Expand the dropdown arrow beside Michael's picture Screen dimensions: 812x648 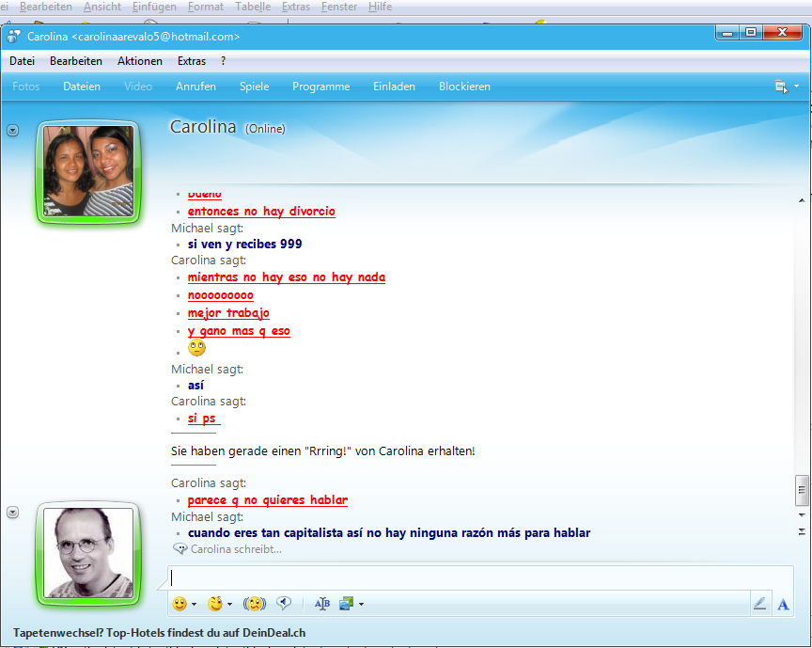12,512
